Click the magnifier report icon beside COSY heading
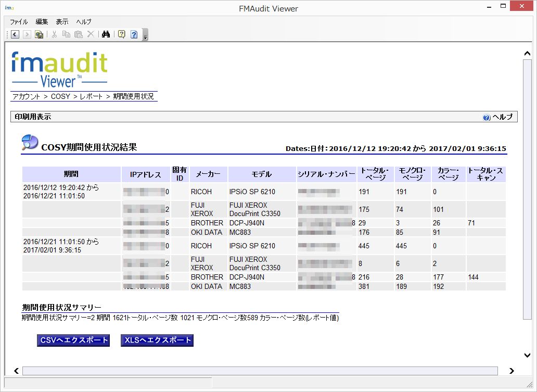Viewport: 537px width, 392px height. click(30, 143)
